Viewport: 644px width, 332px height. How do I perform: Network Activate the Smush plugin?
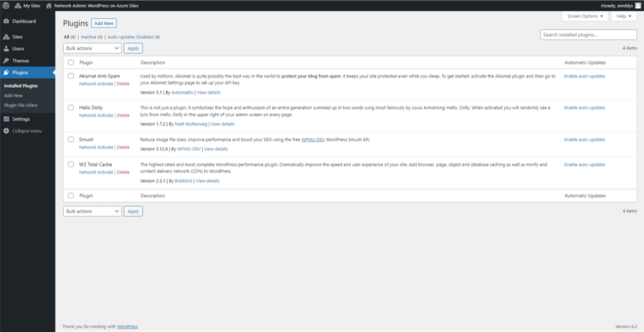click(96, 147)
